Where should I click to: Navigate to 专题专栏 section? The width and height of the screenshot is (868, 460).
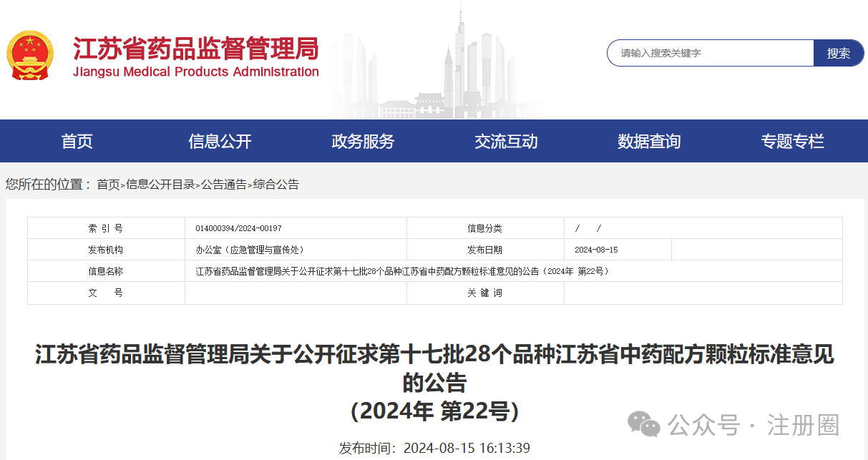coord(792,141)
